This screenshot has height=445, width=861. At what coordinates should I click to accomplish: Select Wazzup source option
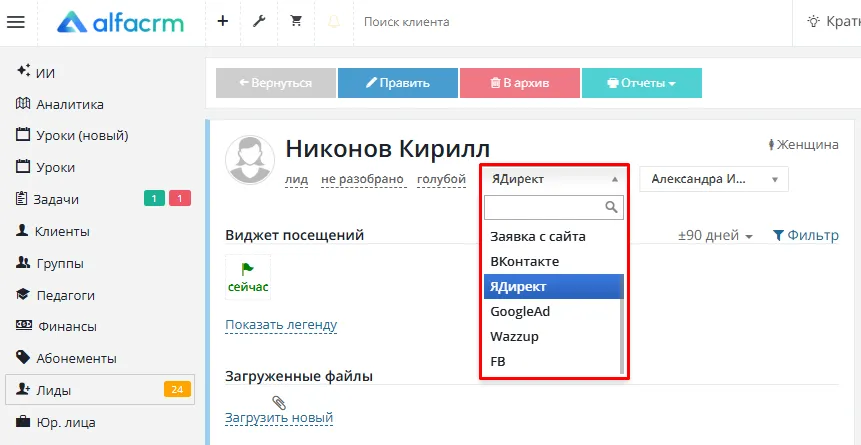552,336
